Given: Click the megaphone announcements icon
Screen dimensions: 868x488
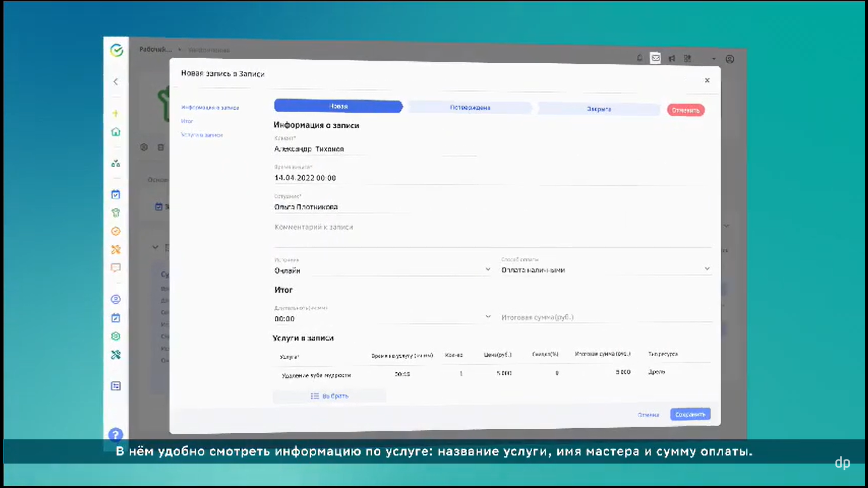Looking at the screenshot, I should click(x=672, y=59).
